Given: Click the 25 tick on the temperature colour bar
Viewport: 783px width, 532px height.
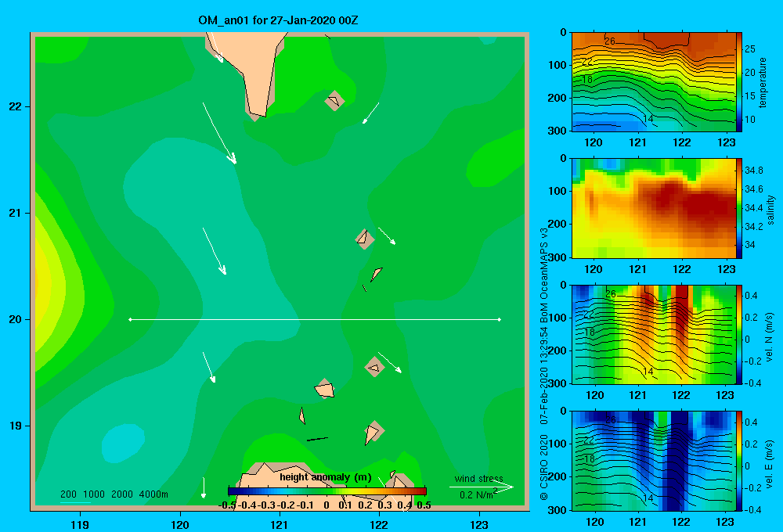Looking at the screenshot, I should pos(750,49).
